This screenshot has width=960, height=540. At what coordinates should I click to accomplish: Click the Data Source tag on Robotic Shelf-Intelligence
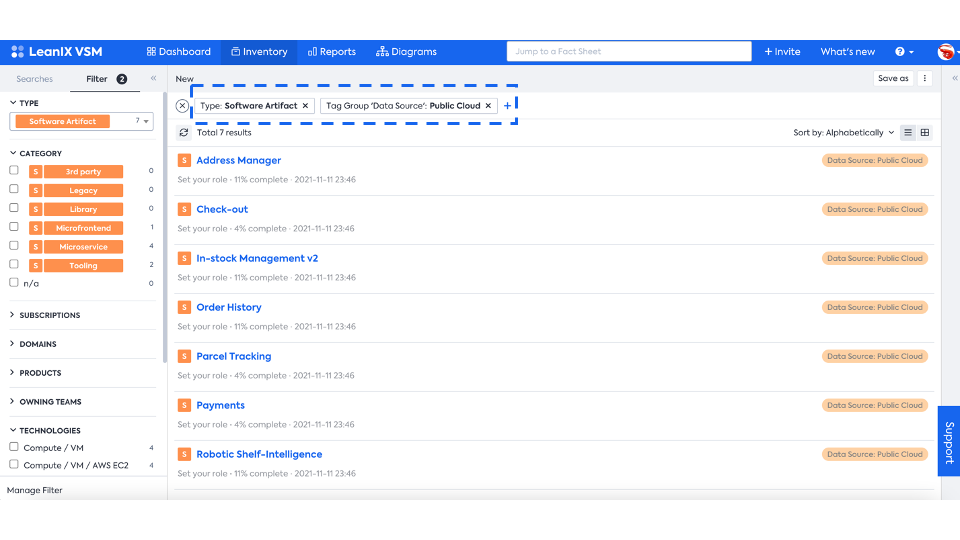(874, 454)
